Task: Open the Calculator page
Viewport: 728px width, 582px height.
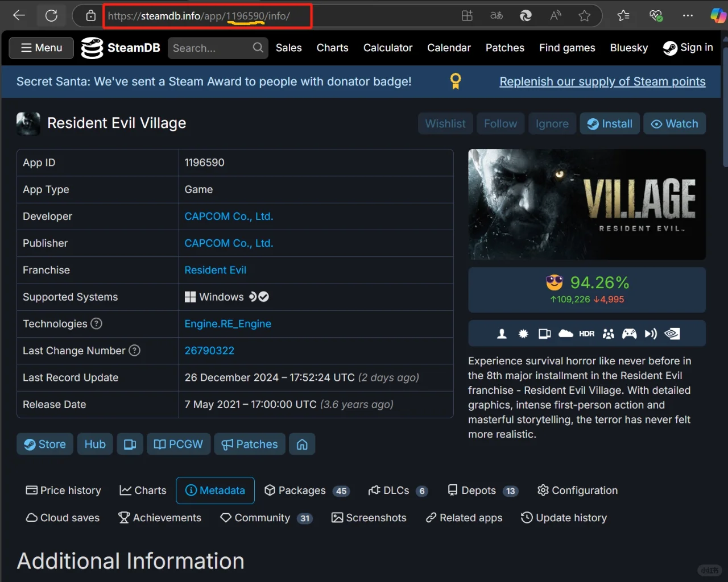Action: (x=388, y=48)
